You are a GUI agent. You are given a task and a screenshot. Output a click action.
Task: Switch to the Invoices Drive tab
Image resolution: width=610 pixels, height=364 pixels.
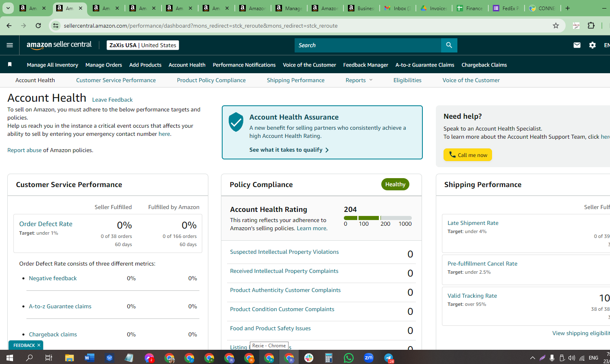coord(434,8)
